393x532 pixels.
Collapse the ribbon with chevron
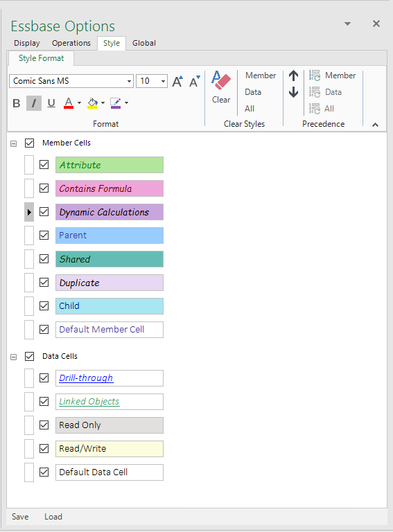tap(375, 125)
